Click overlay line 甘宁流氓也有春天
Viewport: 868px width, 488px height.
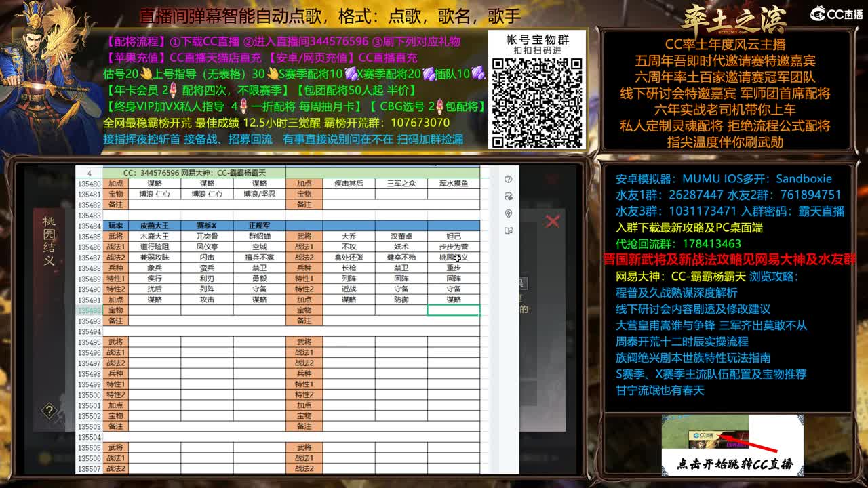click(660, 390)
